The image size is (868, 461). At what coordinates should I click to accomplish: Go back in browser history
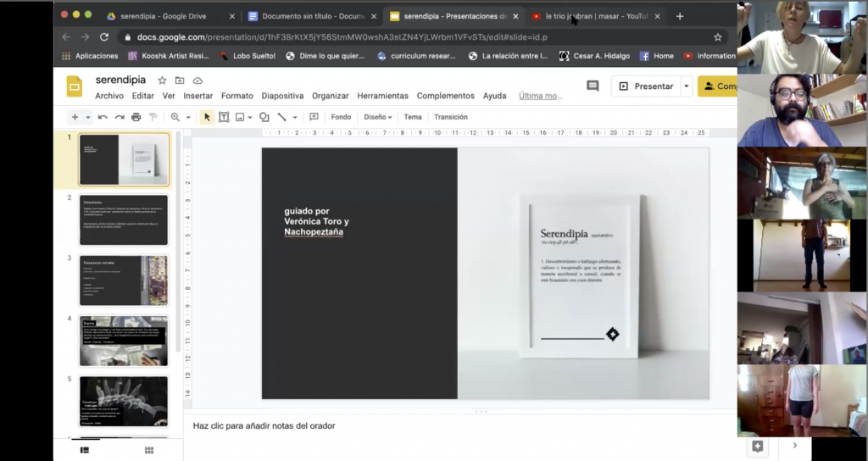[66, 37]
